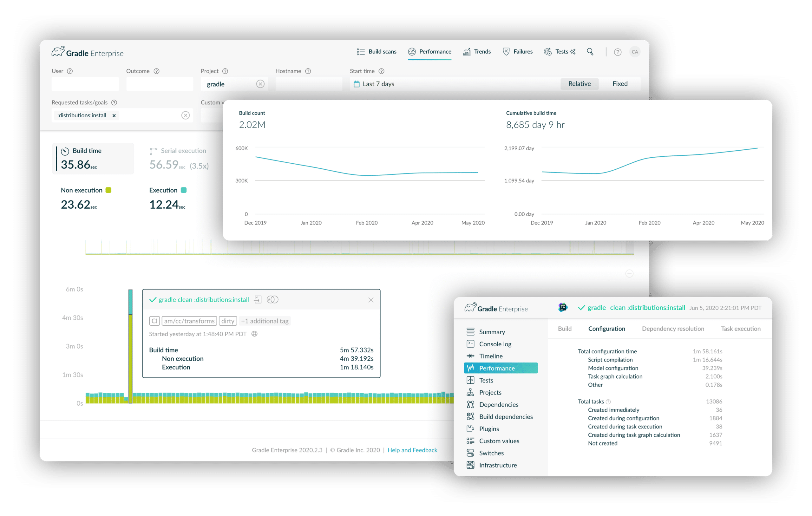Clear the requested tasks field
This screenshot has width=812, height=516.
[x=186, y=115]
